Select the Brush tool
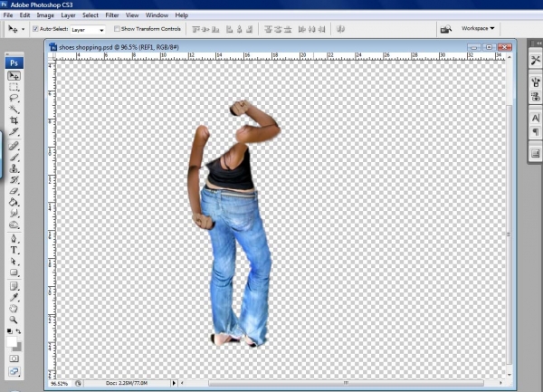The image size is (543, 392). (x=14, y=158)
